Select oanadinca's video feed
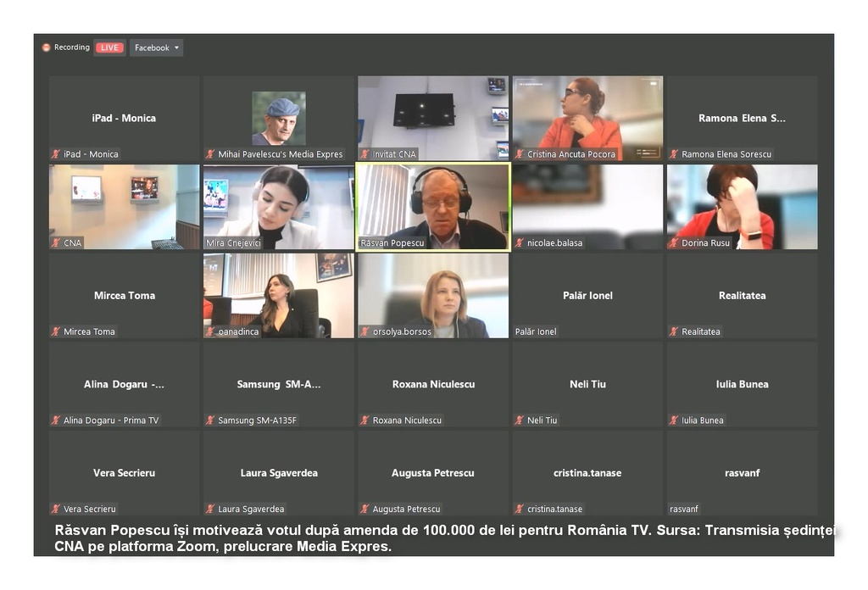868x590 pixels. pyautogui.click(x=278, y=296)
